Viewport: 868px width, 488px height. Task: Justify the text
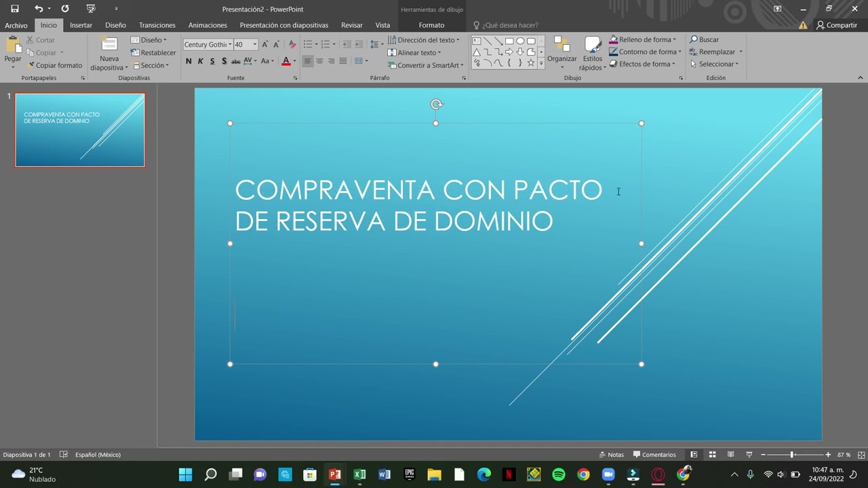tap(343, 61)
